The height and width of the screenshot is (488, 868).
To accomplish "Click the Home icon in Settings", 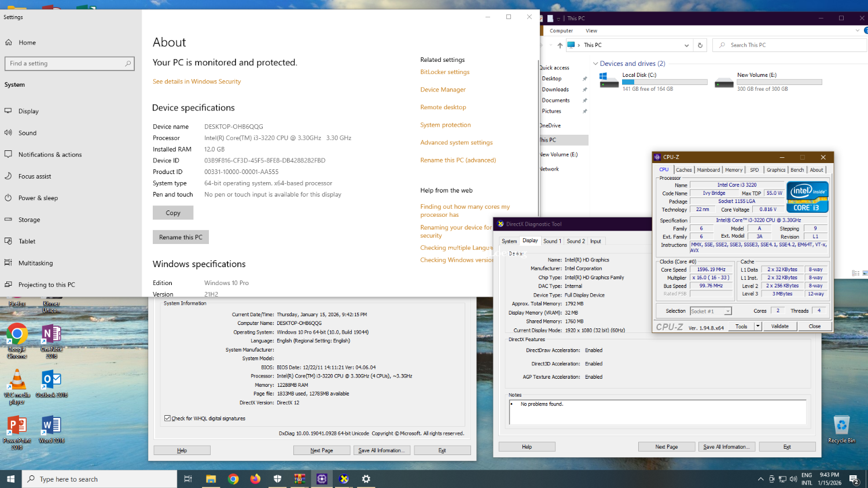I will click(x=9, y=42).
